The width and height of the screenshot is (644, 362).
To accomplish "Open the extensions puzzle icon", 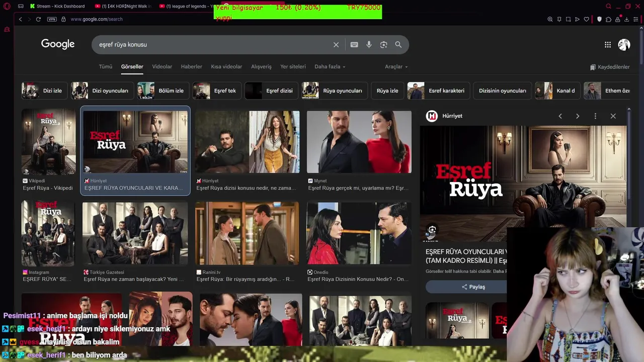I will click(608, 19).
